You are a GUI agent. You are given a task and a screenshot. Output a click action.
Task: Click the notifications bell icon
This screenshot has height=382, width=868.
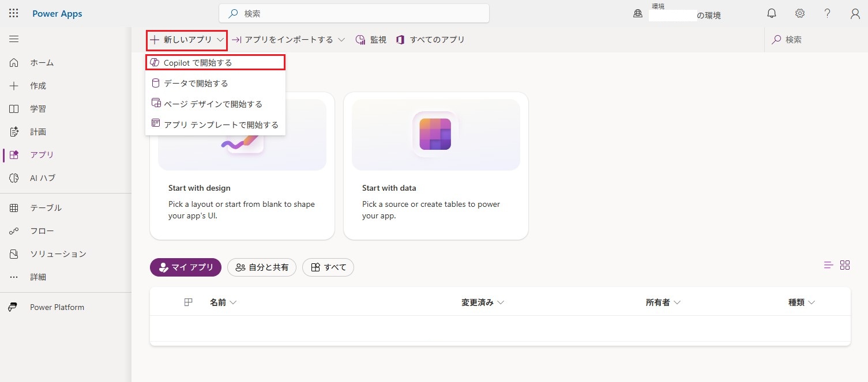coord(771,14)
